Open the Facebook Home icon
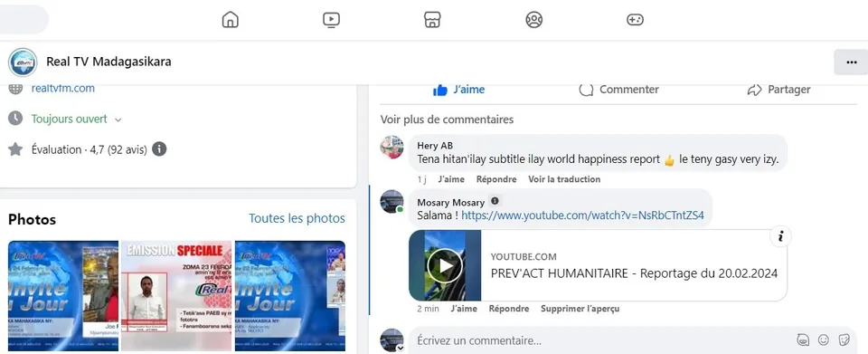Screen dimensions: 868x354 pyautogui.click(x=230, y=20)
